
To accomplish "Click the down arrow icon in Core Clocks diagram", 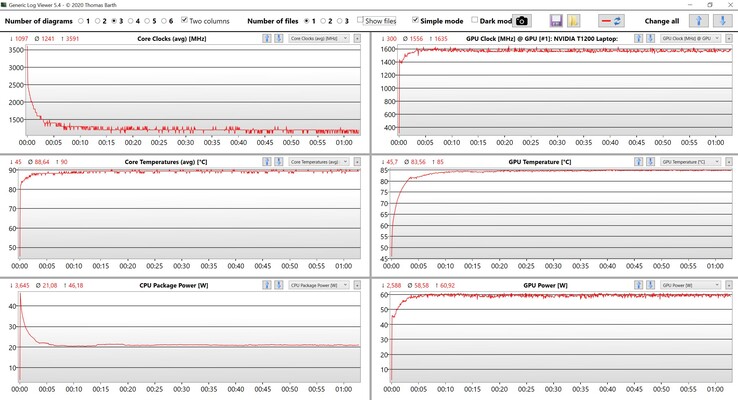I will [279, 39].
